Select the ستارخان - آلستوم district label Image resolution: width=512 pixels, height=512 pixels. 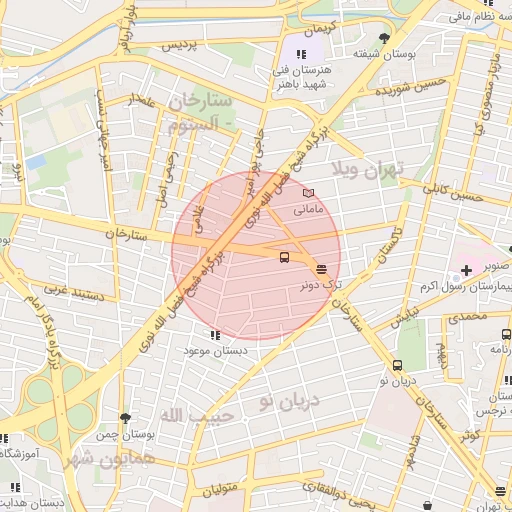click(200, 113)
